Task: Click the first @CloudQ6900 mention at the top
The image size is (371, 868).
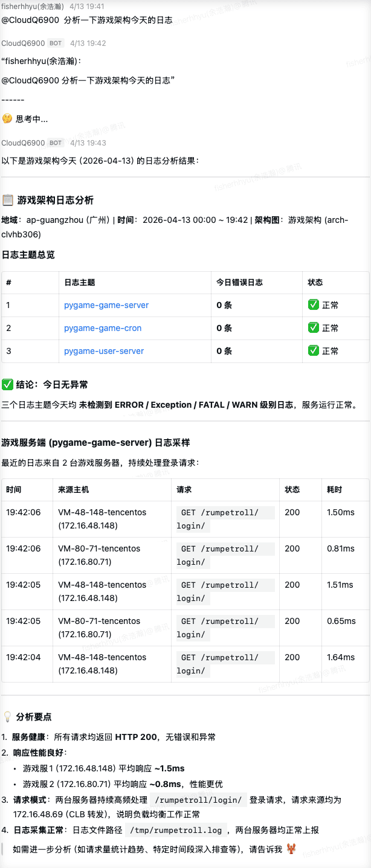Action: (x=30, y=20)
